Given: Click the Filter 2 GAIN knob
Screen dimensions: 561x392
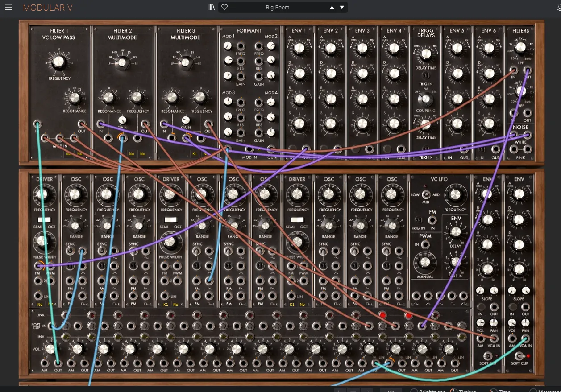Looking at the screenshot, I should coord(123,120).
